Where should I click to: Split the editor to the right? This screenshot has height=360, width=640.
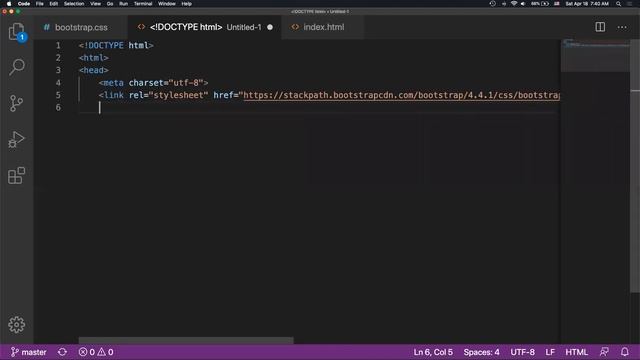point(600,27)
